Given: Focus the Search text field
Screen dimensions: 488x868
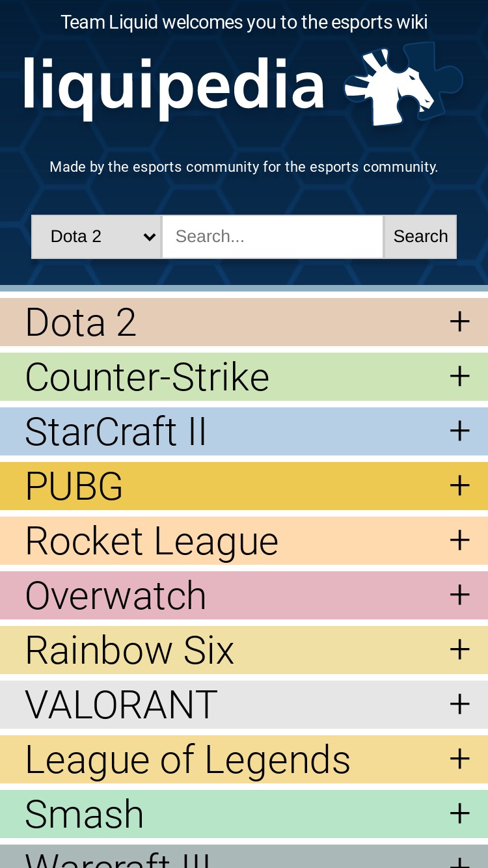Looking at the screenshot, I should [x=273, y=237].
